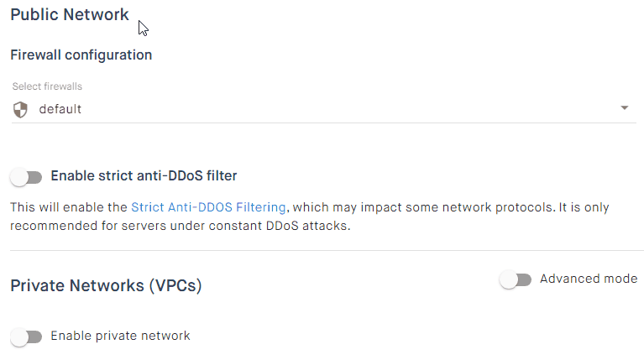Click the 'Enable private network' label
This screenshot has width=644, height=360.
click(x=120, y=336)
